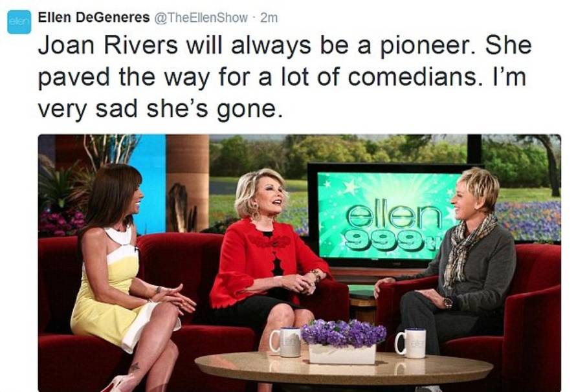Click the left white ellen mug
This screenshot has width=576, height=392.
[x=285, y=342]
